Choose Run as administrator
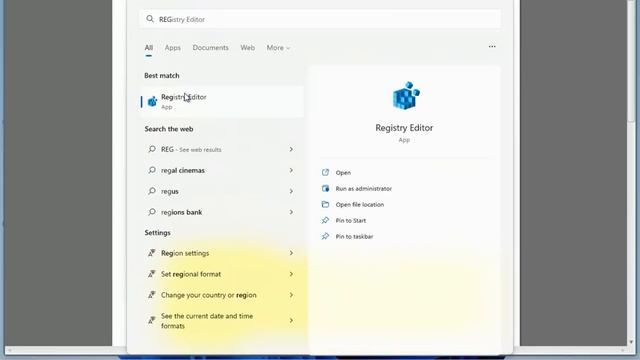The height and width of the screenshot is (360, 640). click(x=364, y=189)
